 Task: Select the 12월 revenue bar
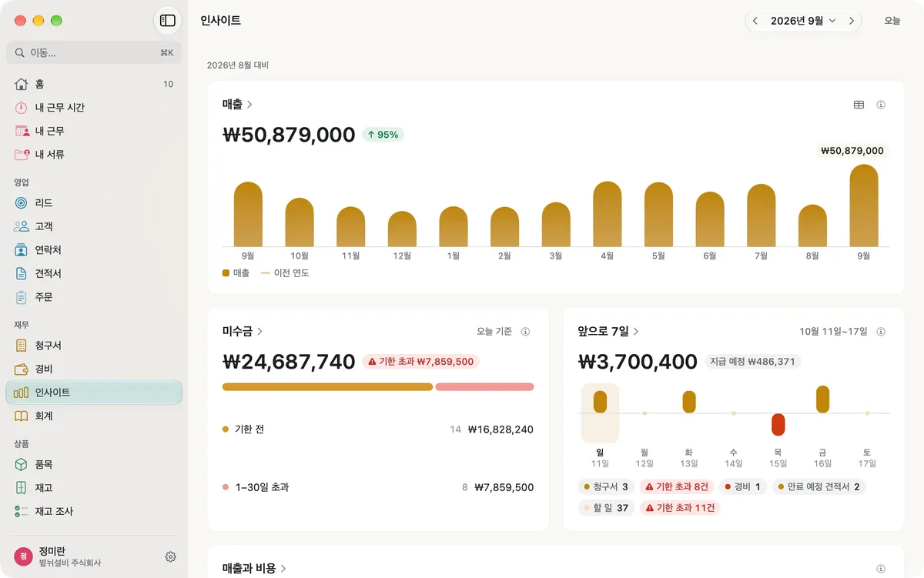tap(402, 229)
